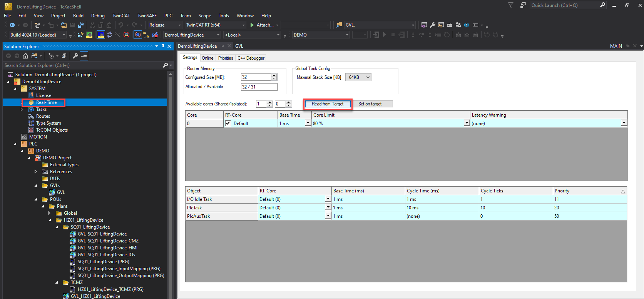Click the Hide Disabled Items icon
644x299 pixels.
(x=155, y=35)
